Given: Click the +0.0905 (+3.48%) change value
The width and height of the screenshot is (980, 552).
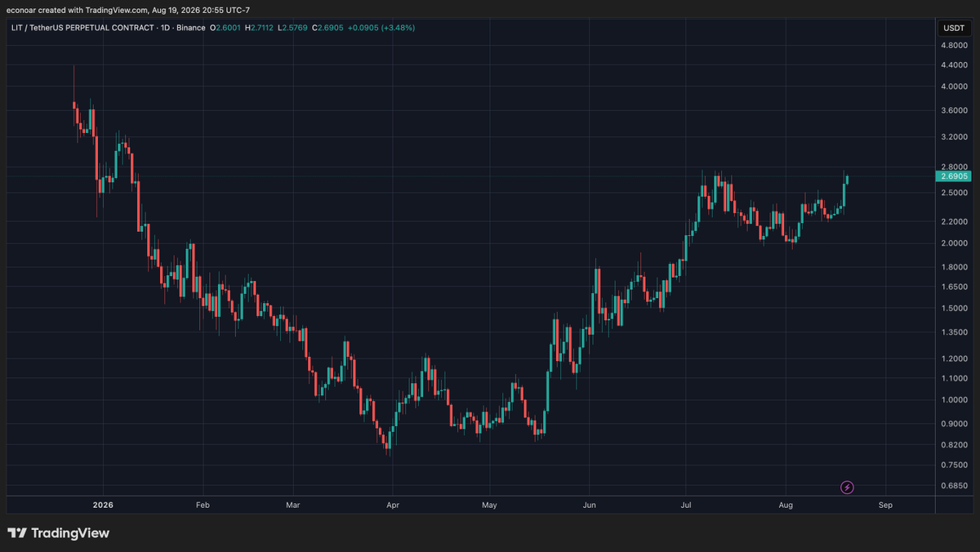Looking at the screenshot, I should 381,28.
